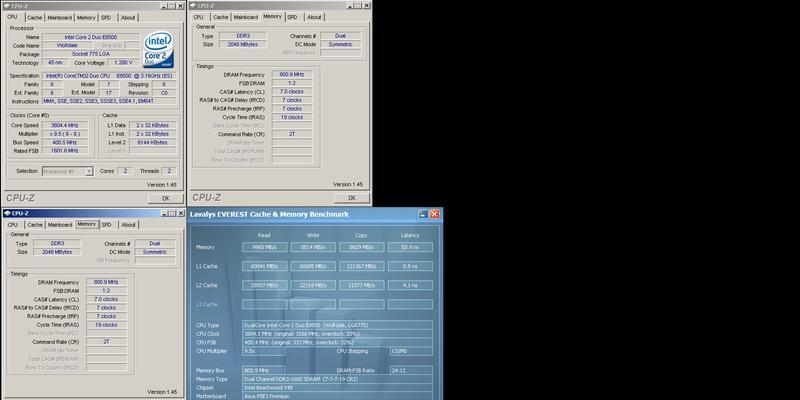
Task: Click the Type 'DDR3' field in the blue-titled CPU-Z window
Action: point(57,244)
